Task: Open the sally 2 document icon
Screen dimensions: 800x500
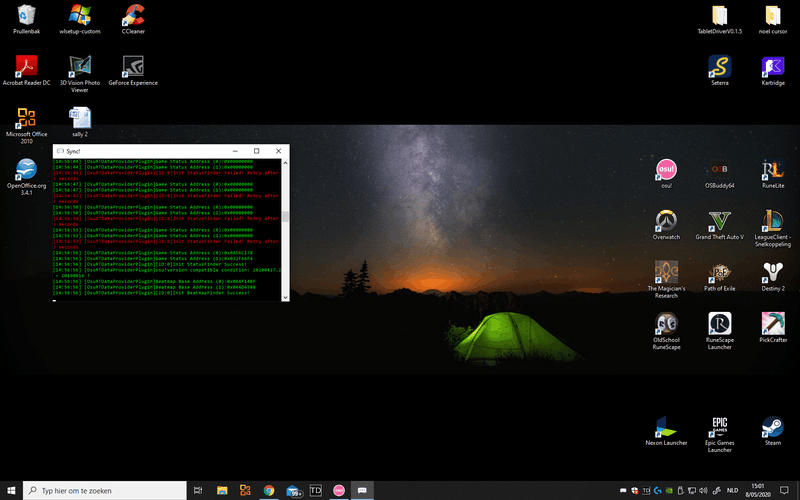Action: point(80,122)
